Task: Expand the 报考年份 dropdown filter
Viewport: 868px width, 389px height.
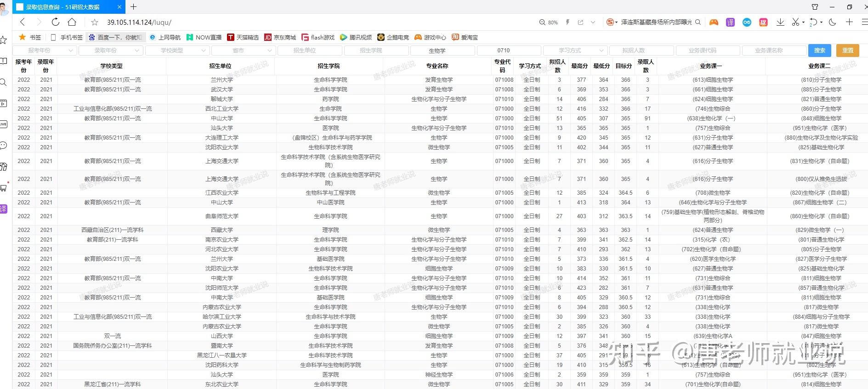Action: pyautogui.click(x=45, y=51)
